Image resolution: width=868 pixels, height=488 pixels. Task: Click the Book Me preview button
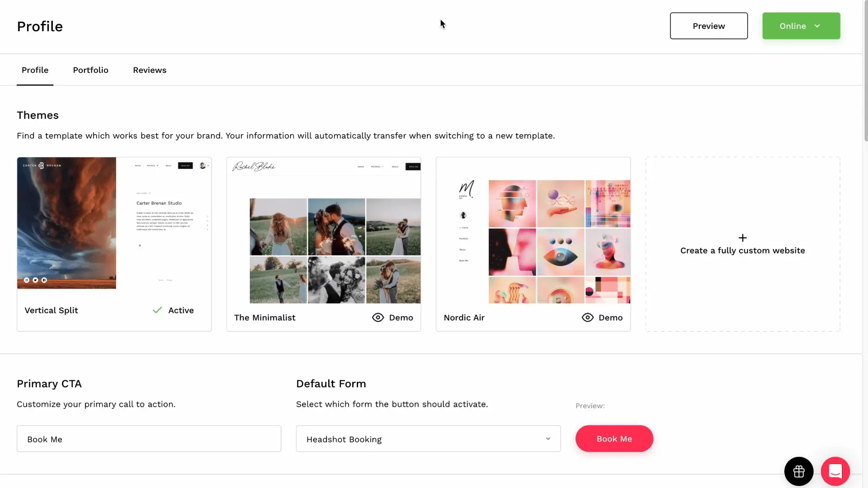click(x=614, y=438)
